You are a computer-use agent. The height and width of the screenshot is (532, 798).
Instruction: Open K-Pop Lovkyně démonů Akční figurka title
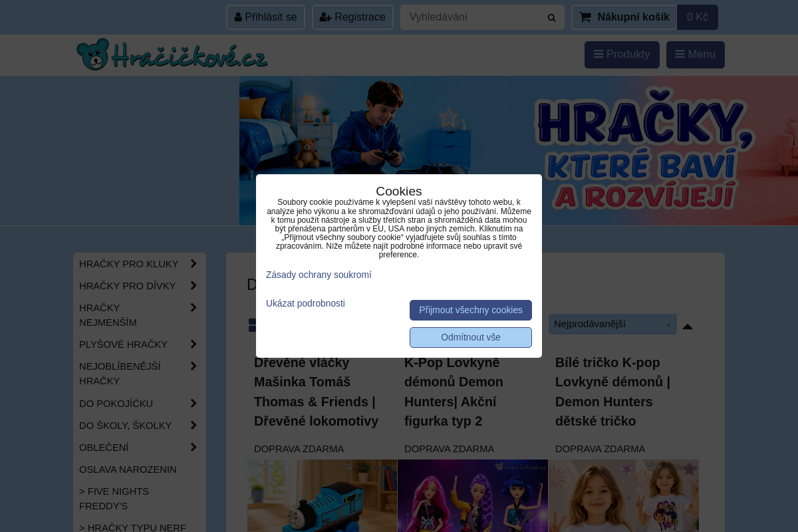click(x=454, y=392)
